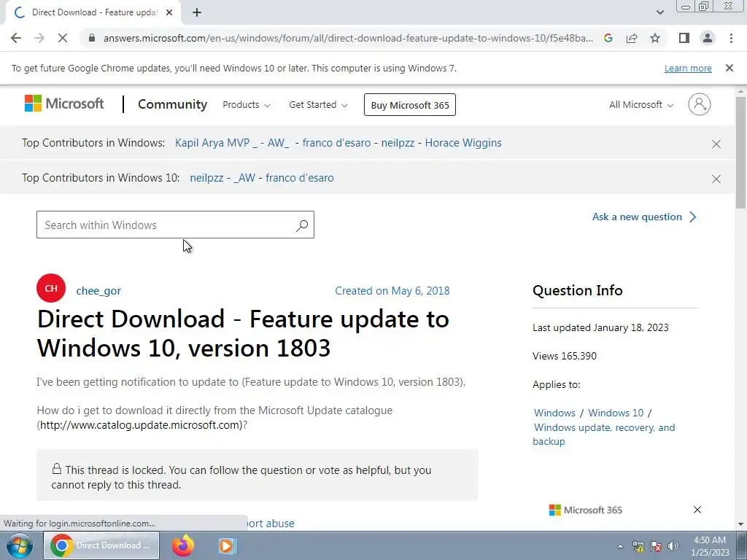Open the taskbar clock and date
Screen dimensions: 747x560
(710, 546)
